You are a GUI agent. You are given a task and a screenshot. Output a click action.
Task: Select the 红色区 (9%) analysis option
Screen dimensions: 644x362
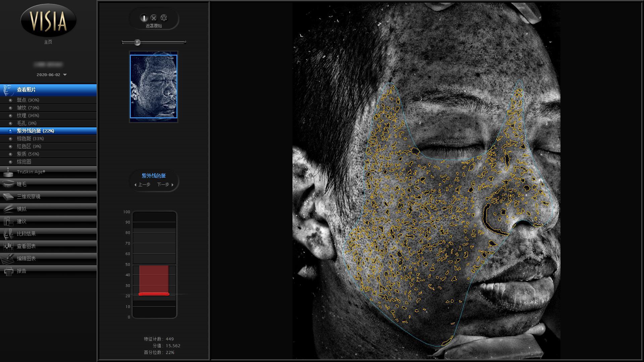pyautogui.click(x=48, y=146)
